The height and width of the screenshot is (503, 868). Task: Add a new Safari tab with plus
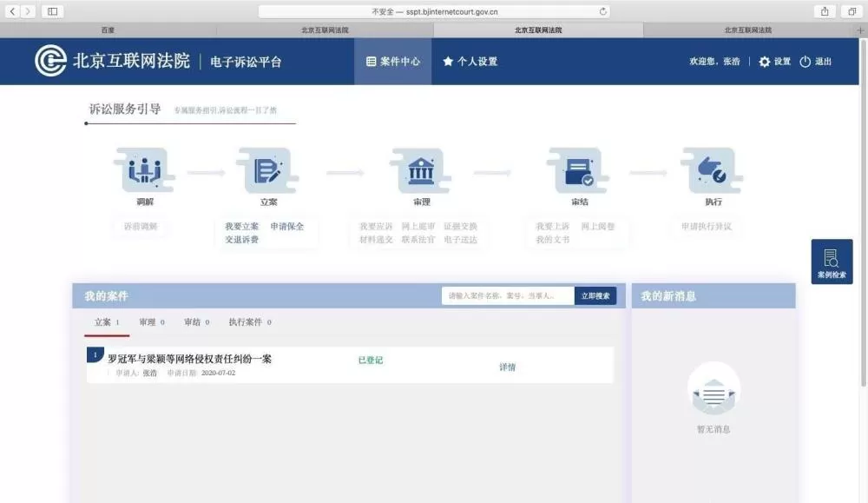pos(860,30)
